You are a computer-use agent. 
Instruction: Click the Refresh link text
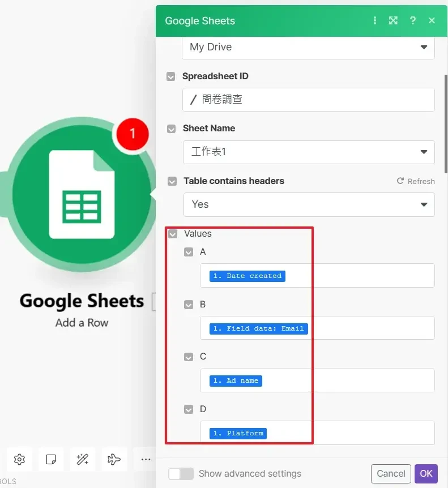click(x=421, y=182)
